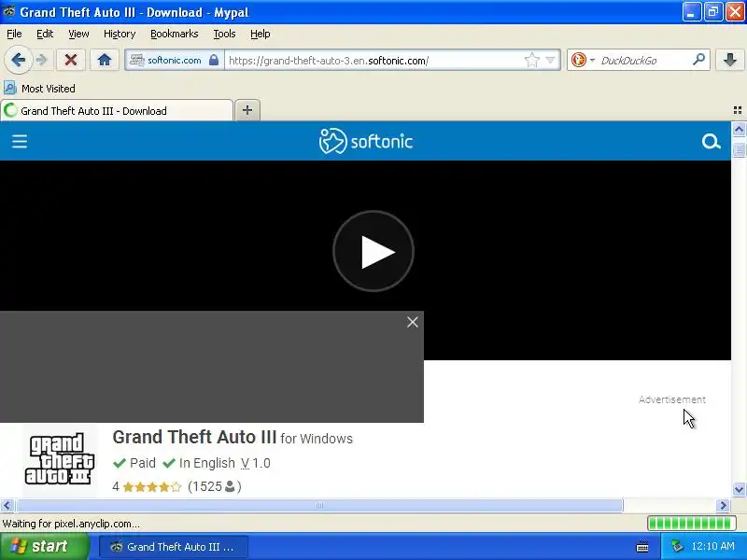Image resolution: width=747 pixels, height=560 pixels.
Task: Open the Bookmarks menu
Action: click(x=175, y=34)
